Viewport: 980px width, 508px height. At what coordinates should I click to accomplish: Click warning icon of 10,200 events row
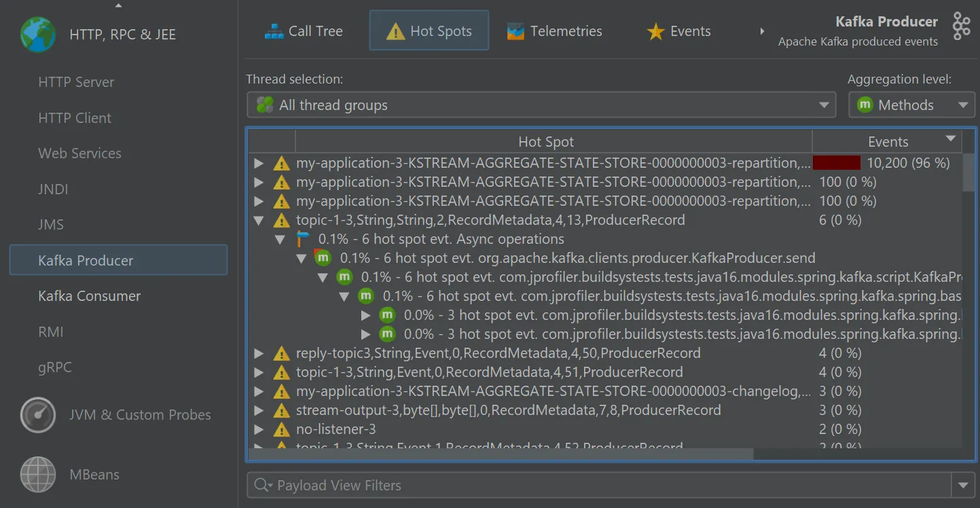281,163
